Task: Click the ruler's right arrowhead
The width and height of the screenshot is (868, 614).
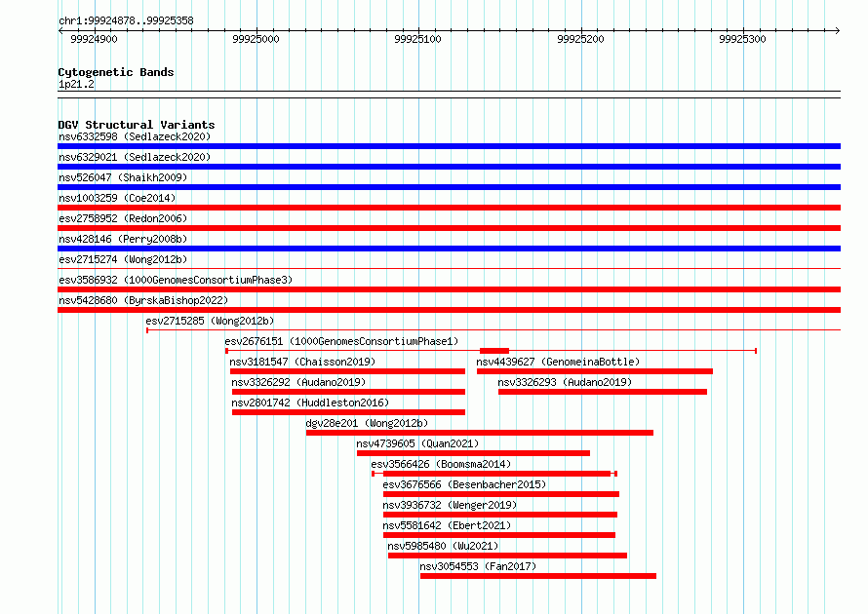Action: [x=838, y=30]
